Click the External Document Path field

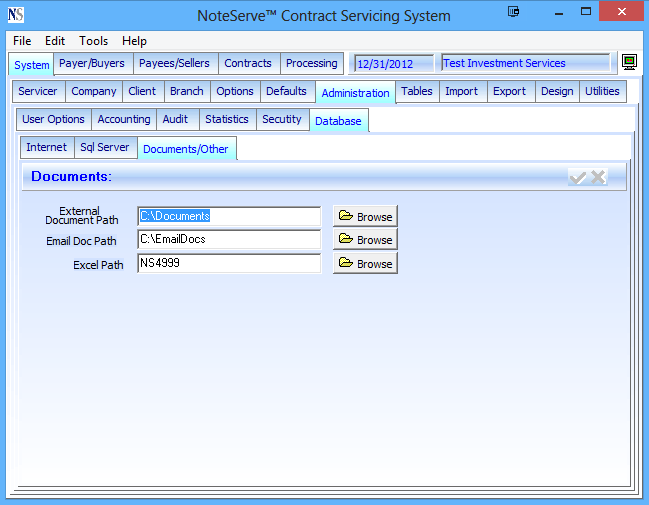[x=228, y=216]
